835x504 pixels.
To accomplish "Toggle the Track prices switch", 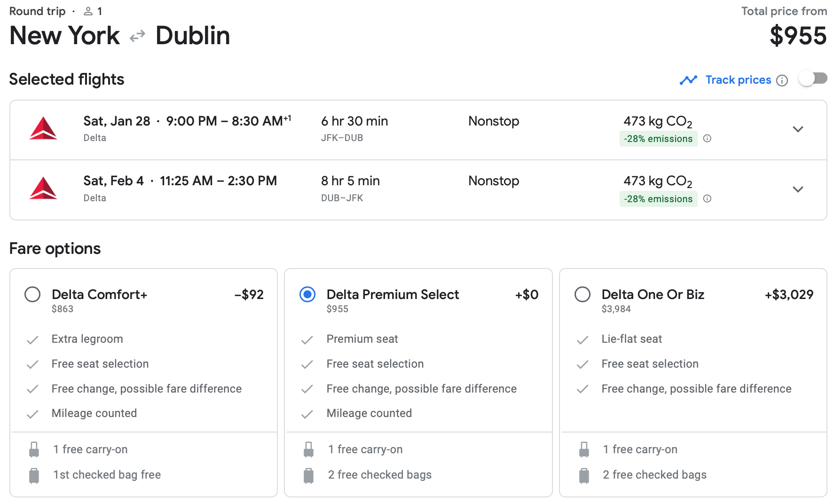I will (813, 79).
